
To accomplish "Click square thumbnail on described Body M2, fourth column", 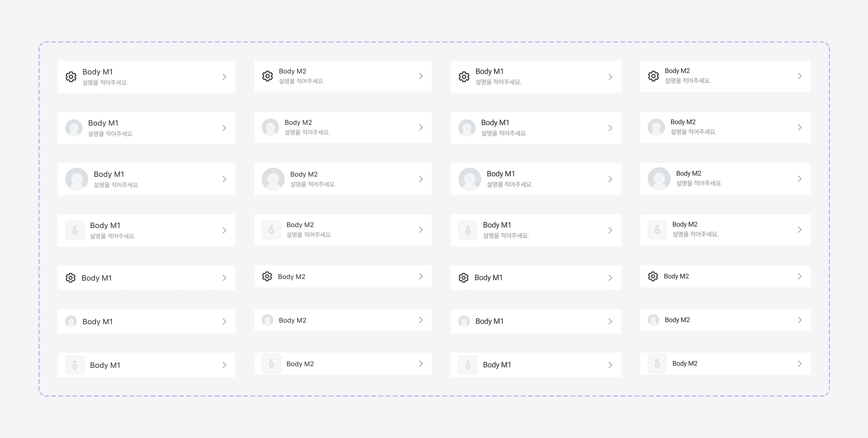I will [x=657, y=230].
